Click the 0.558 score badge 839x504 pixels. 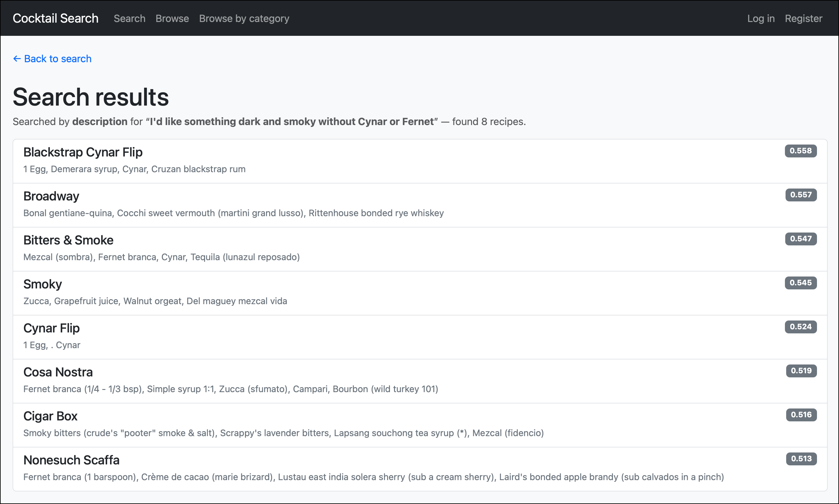coord(800,151)
